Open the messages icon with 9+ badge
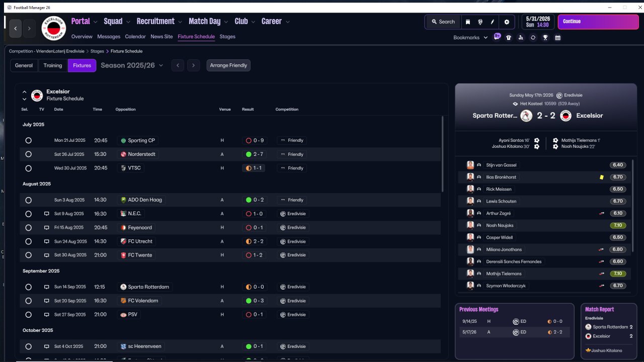 coord(497,37)
